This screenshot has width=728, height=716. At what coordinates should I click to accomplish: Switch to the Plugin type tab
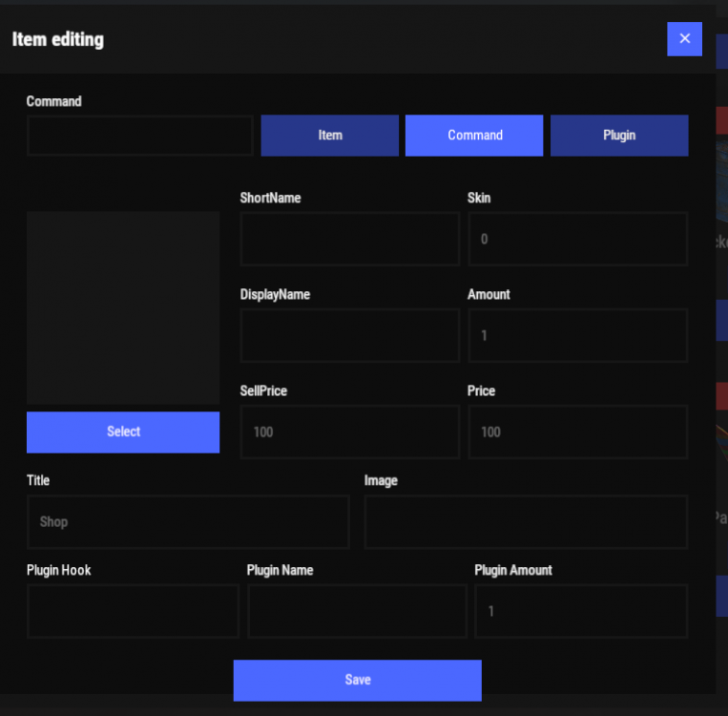pyautogui.click(x=618, y=136)
